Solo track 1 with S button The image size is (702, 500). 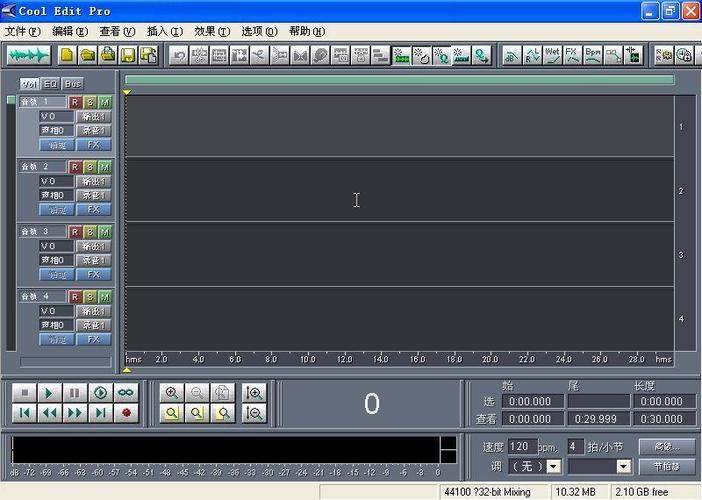(x=90, y=103)
